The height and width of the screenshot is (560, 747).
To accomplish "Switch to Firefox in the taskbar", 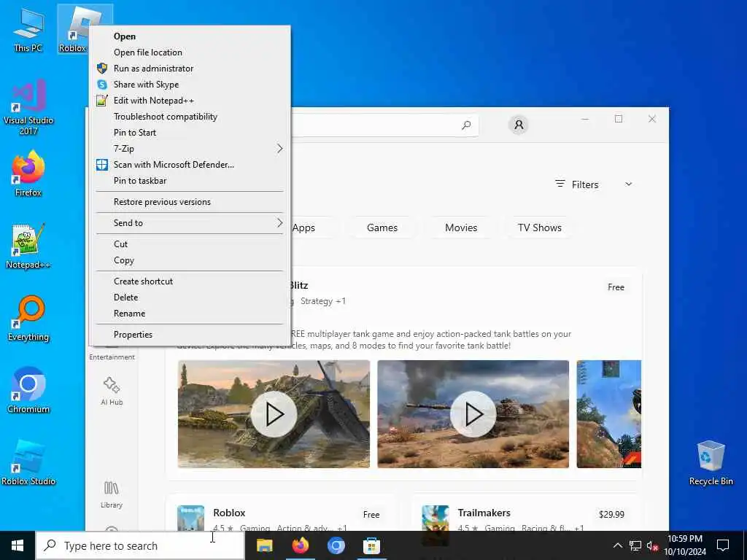I will click(x=300, y=545).
